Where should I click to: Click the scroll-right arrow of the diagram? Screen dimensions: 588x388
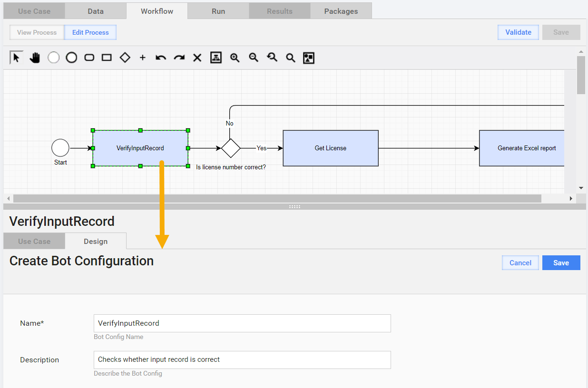[571, 198]
